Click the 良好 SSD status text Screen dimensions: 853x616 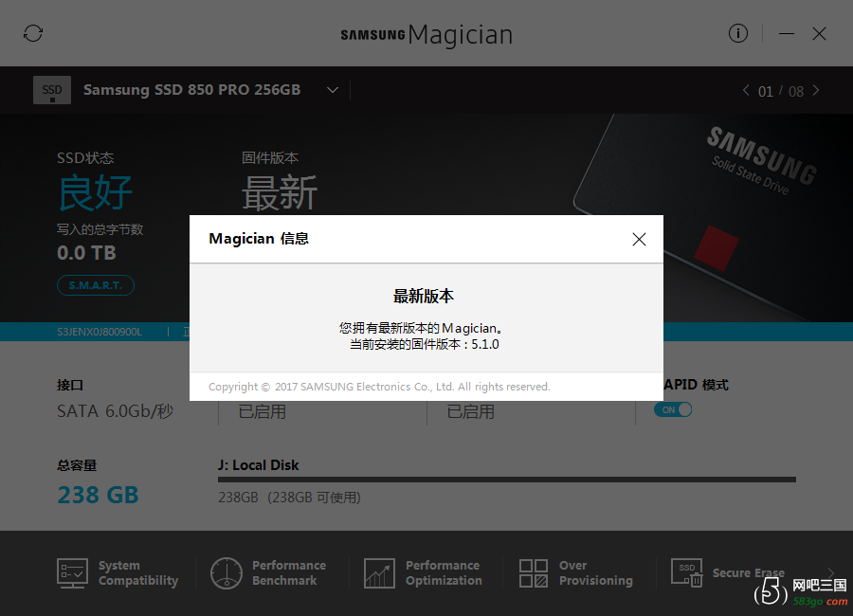[x=95, y=192]
